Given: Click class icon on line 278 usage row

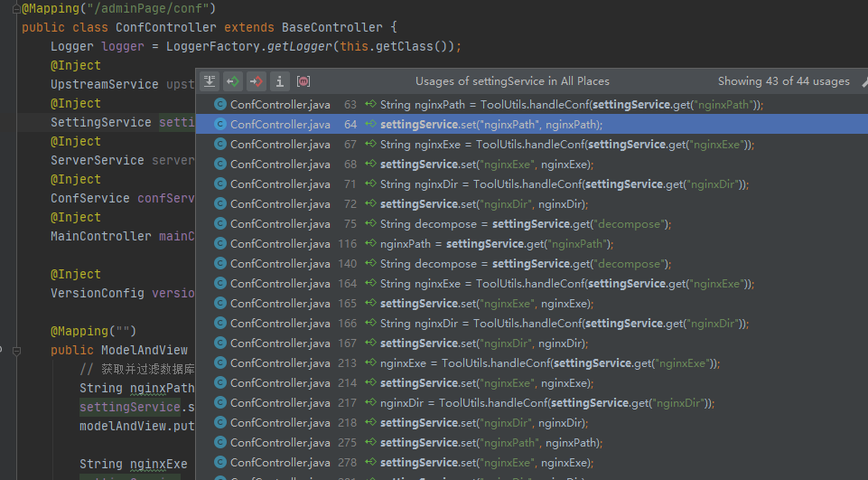Looking at the screenshot, I should (220, 462).
